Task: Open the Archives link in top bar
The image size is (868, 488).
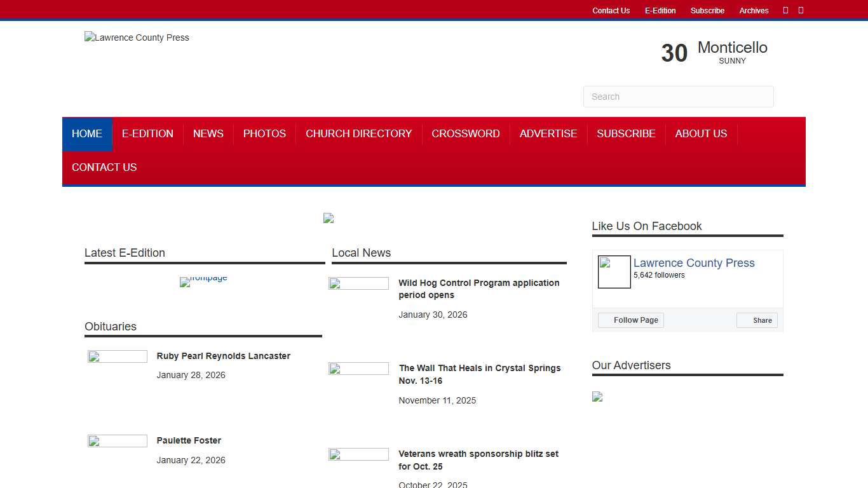Action: [x=754, y=11]
